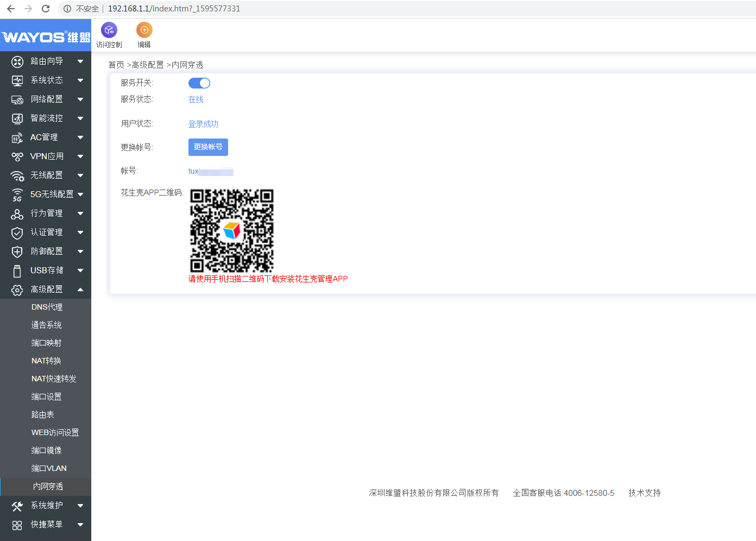
Task: Click the USB存储 sidebar icon
Action: click(17, 270)
